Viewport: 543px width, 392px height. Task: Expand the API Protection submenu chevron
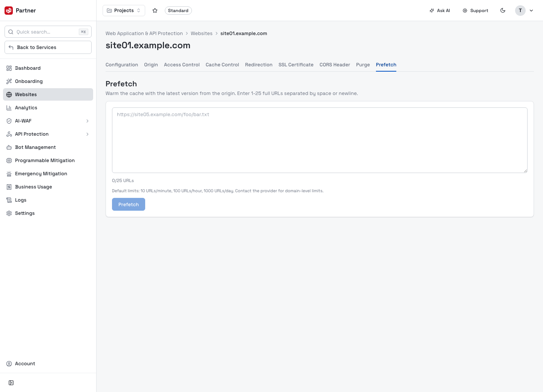coord(87,134)
